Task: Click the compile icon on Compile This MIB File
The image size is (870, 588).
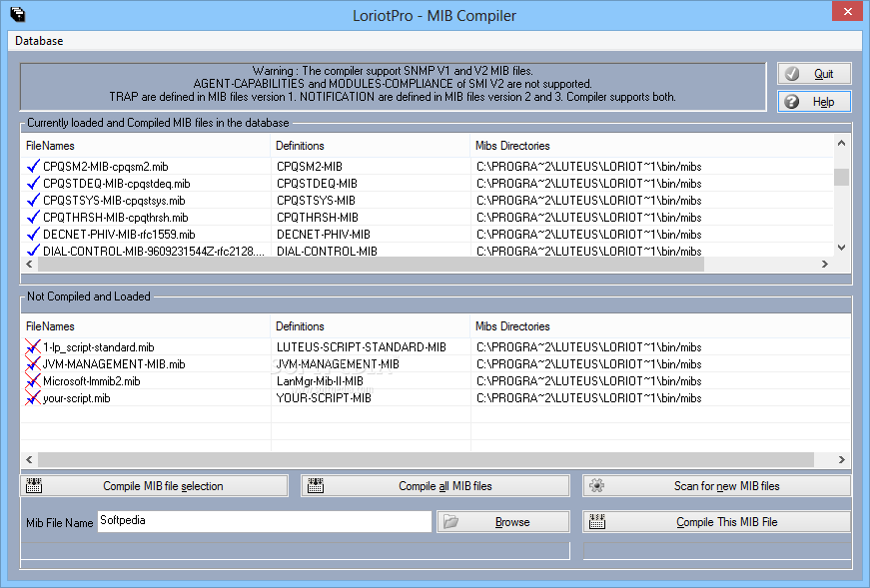Action: point(597,521)
